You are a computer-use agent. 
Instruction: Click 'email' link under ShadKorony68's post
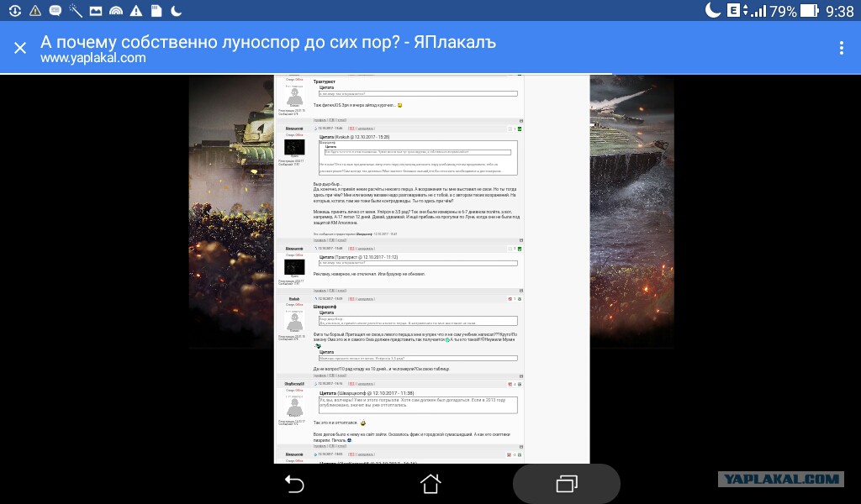[x=341, y=446]
